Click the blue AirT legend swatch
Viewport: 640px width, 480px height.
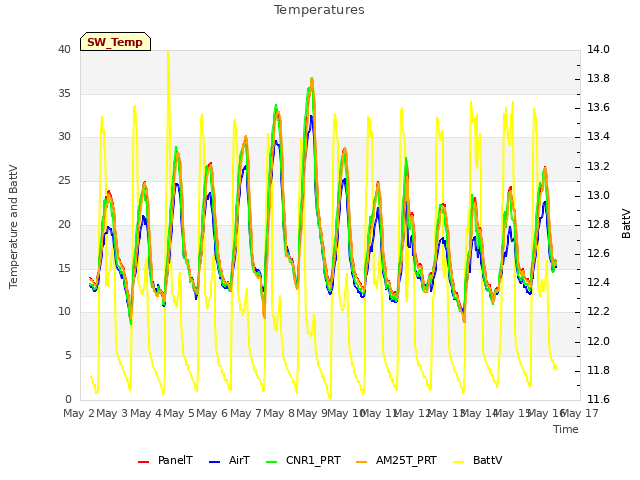214,462
